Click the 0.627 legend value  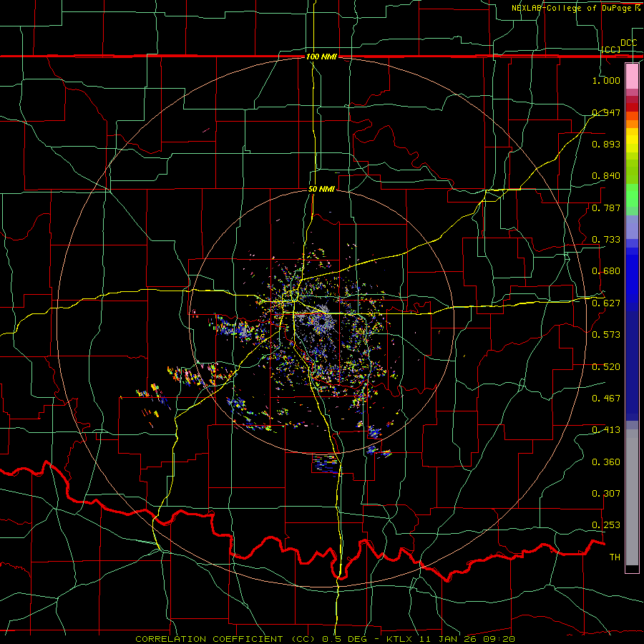pos(606,303)
